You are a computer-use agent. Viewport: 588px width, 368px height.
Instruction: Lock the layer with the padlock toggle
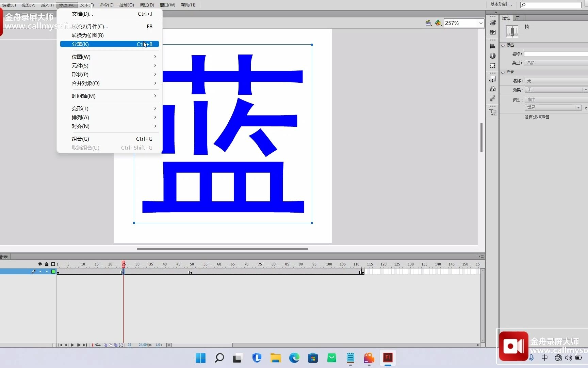[47, 272]
